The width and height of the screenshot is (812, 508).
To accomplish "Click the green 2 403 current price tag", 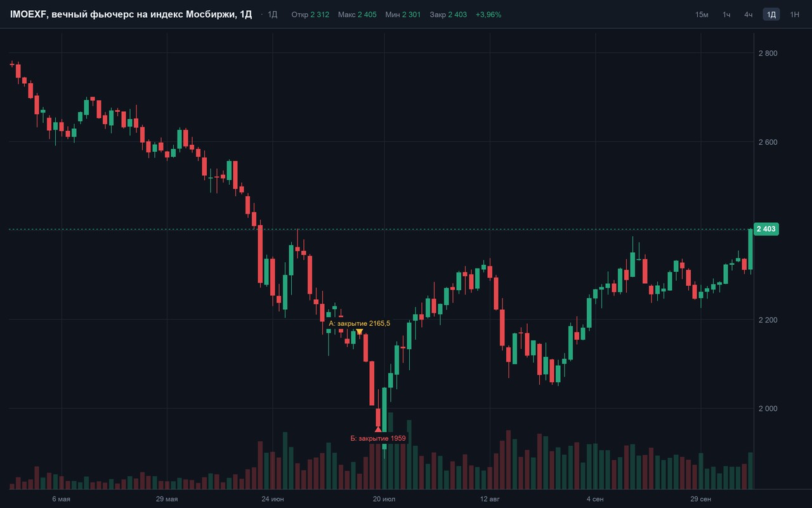I will (767, 229).
